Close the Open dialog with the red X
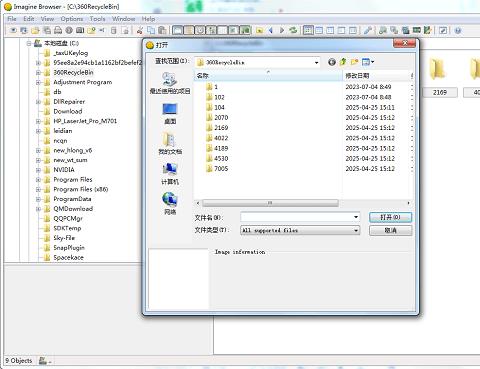The image size is (480, 369). pos(404,43)
